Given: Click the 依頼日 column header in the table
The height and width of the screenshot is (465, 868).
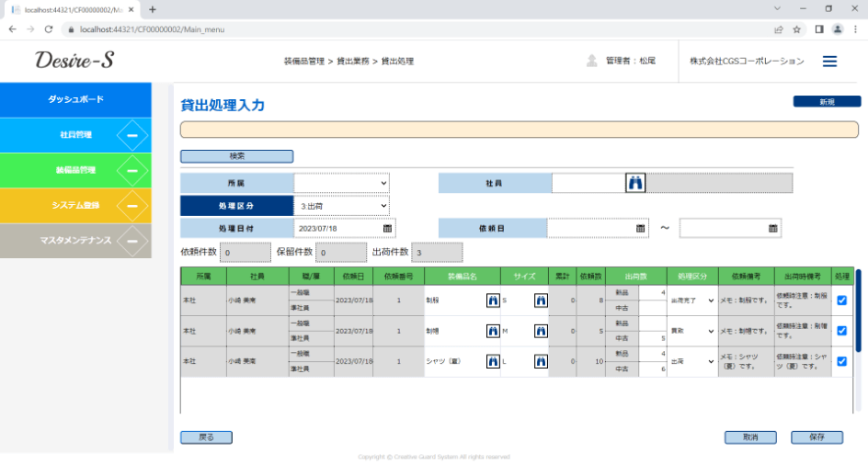Looking at the screenshot, I should point(353,277).
